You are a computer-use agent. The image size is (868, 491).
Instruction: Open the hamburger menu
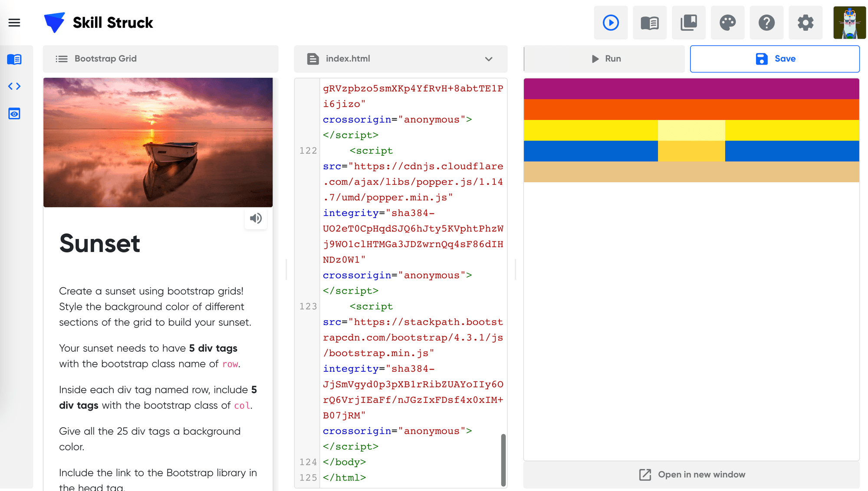click(x=14, y=23)
